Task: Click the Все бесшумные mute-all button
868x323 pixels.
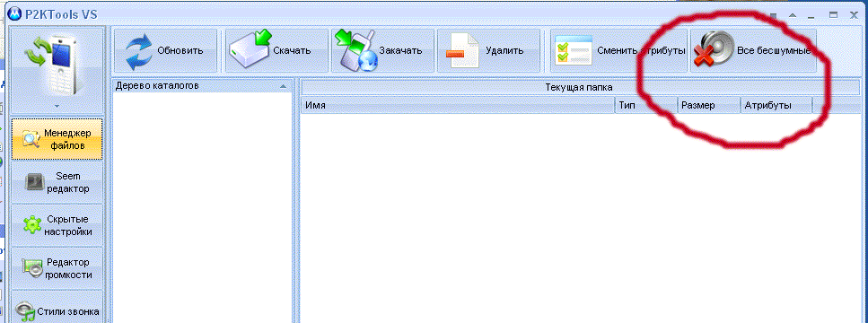Action: 753,50
